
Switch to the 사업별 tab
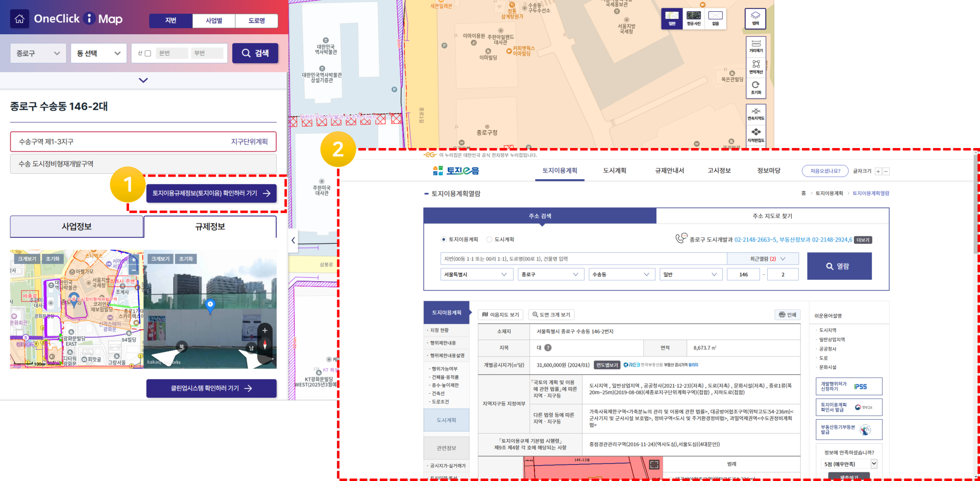[214, 20]
